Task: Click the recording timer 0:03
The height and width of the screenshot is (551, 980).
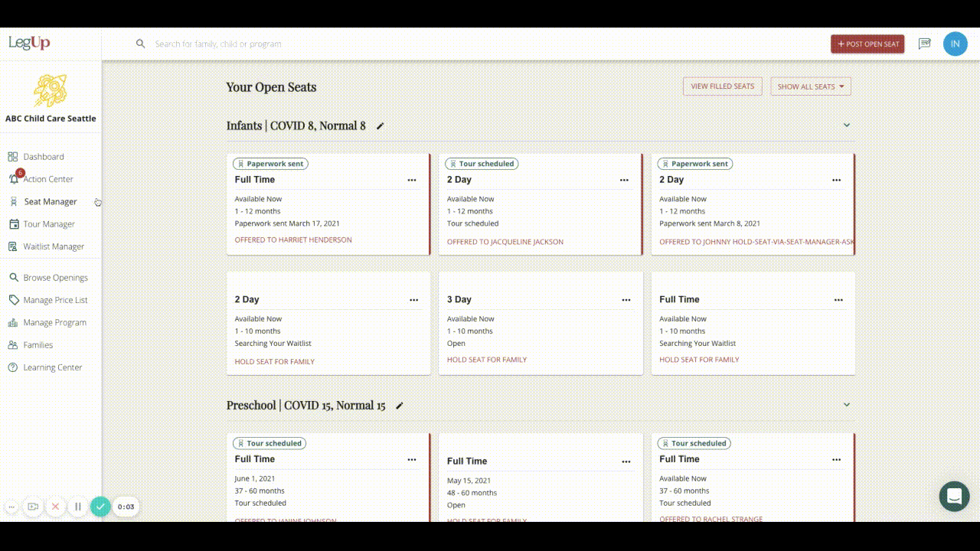Action: click(x=126, y=507)
